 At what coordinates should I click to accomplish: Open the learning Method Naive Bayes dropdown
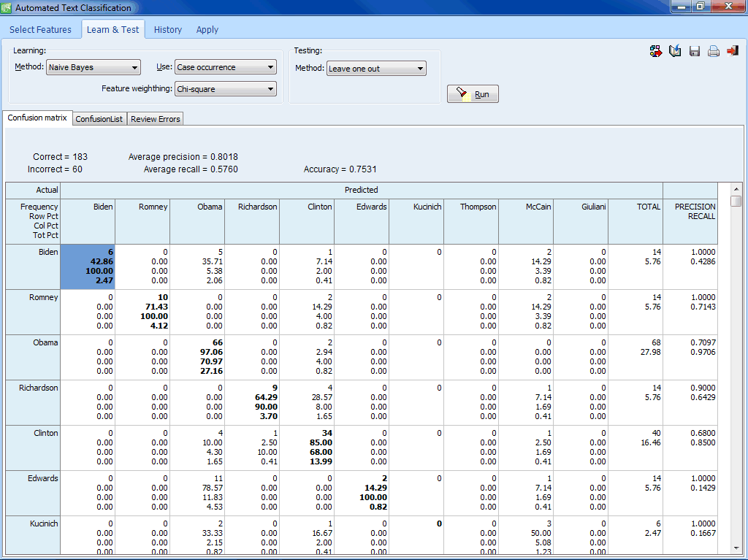(x=93, y=68)
